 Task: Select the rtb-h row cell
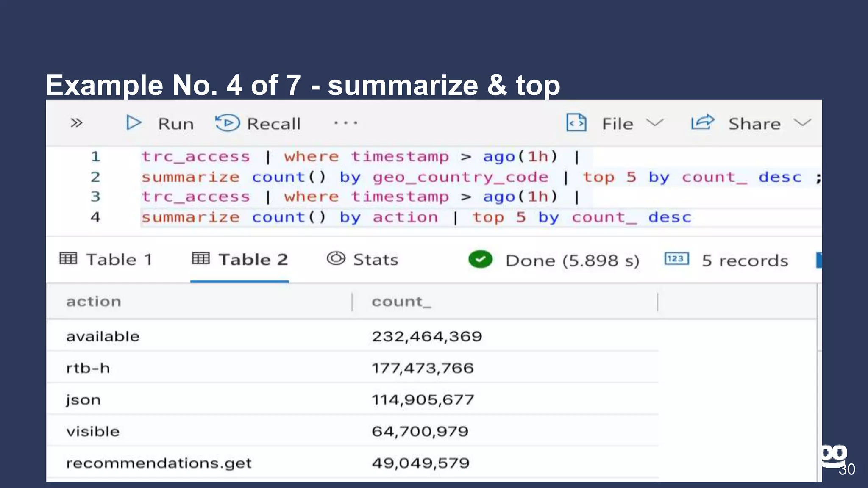(x=199, y=368)
